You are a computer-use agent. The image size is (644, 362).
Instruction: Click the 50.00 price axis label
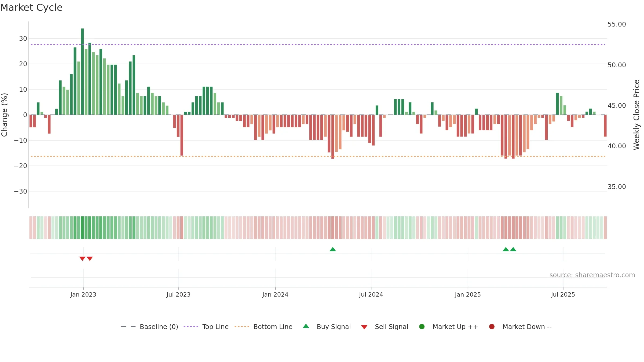tap(617, 65)
